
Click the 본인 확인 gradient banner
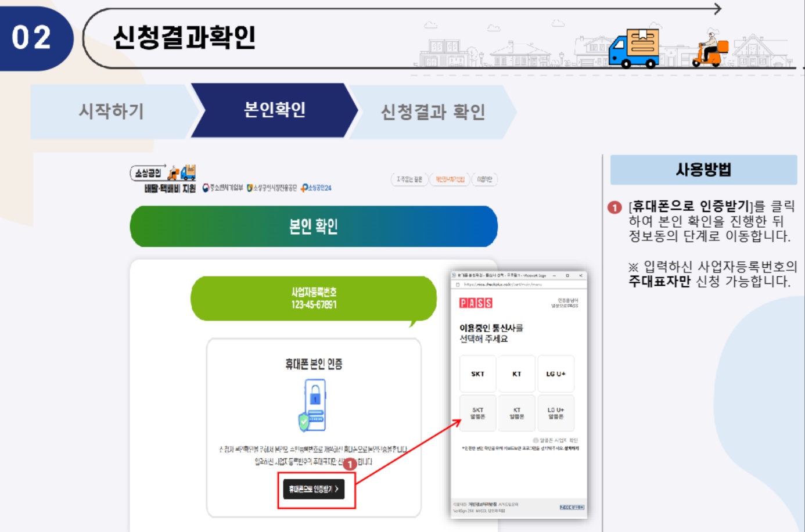click(x=314, y=226)
